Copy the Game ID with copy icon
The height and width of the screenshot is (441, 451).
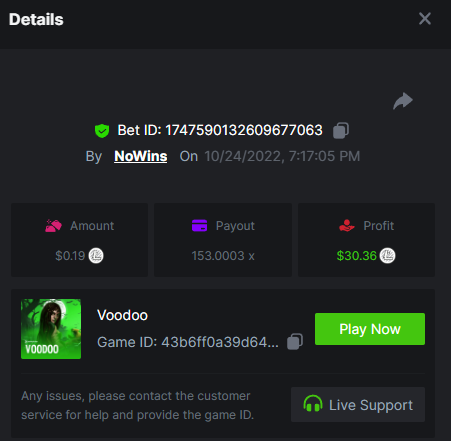pyautogui.click(x=295, y=342)
